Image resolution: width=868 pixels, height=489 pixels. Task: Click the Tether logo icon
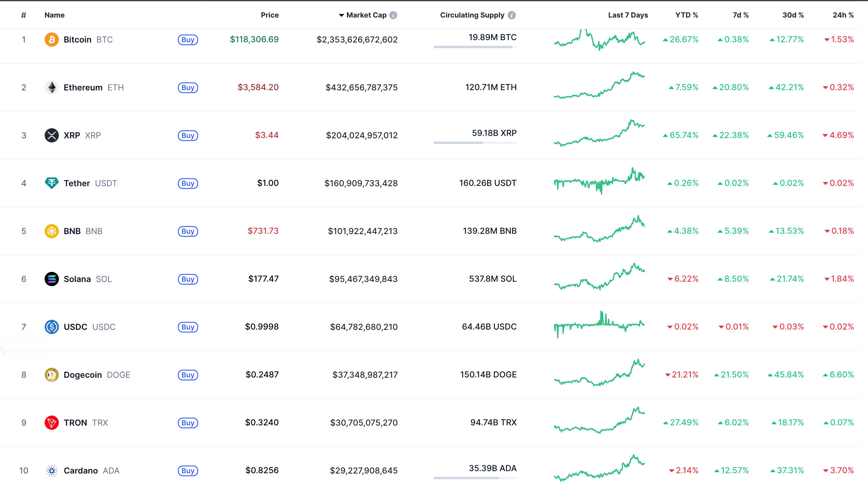51,183
